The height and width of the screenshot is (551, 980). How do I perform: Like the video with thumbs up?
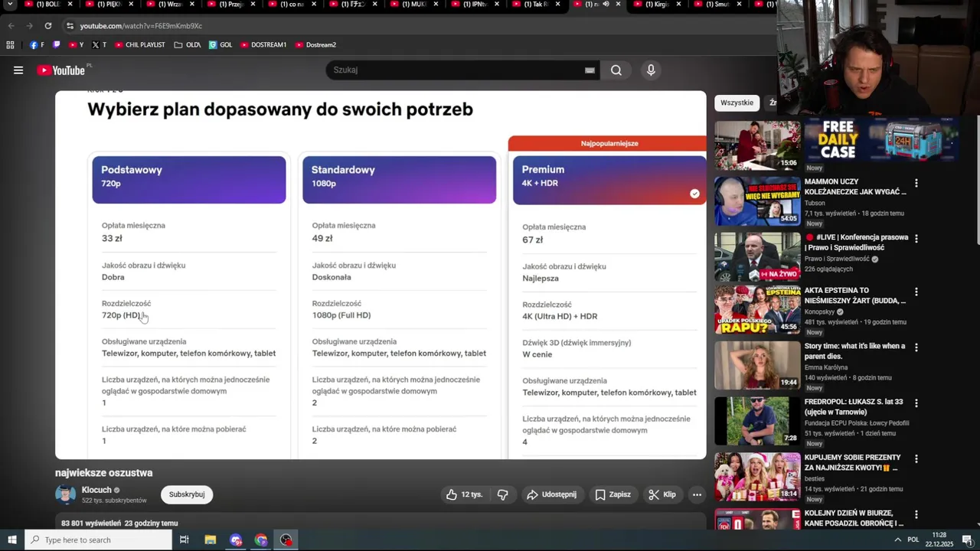click(465, 494)
